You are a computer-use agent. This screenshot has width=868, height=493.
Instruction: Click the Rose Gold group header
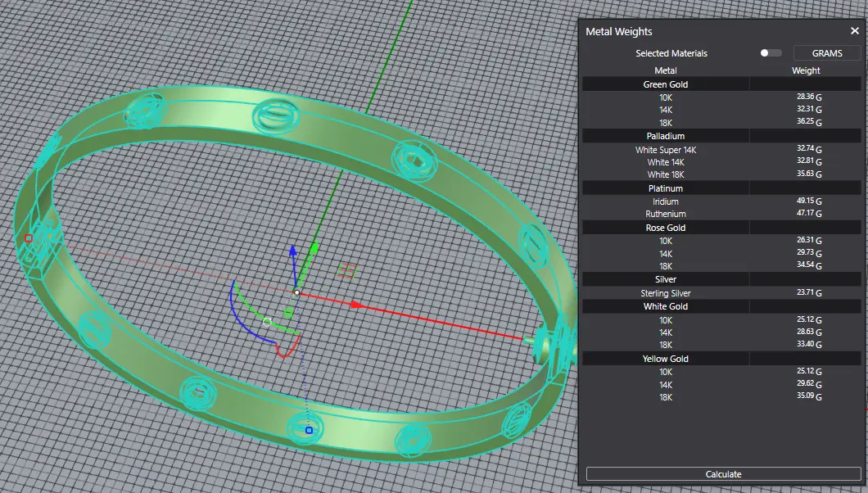[x=665, y=228]
